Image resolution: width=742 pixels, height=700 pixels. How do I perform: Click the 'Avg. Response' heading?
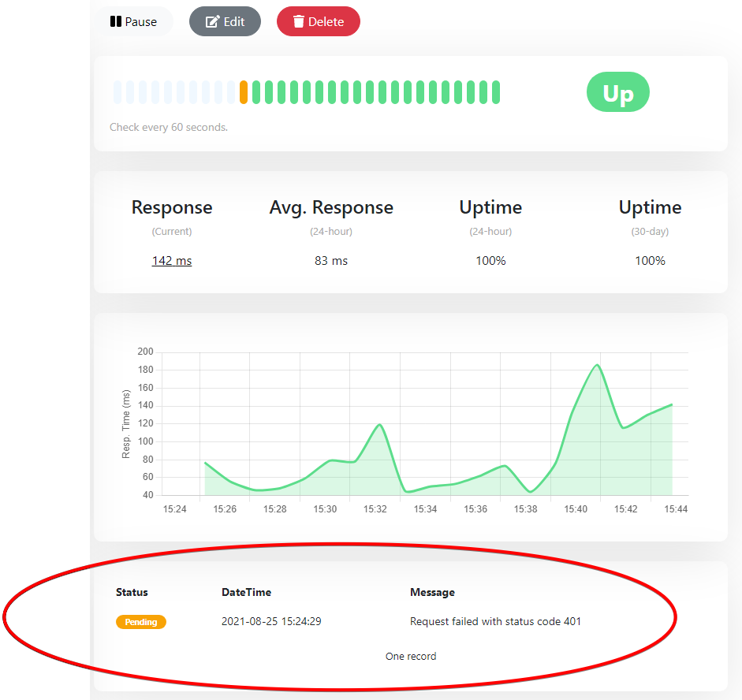click(331, 207)
